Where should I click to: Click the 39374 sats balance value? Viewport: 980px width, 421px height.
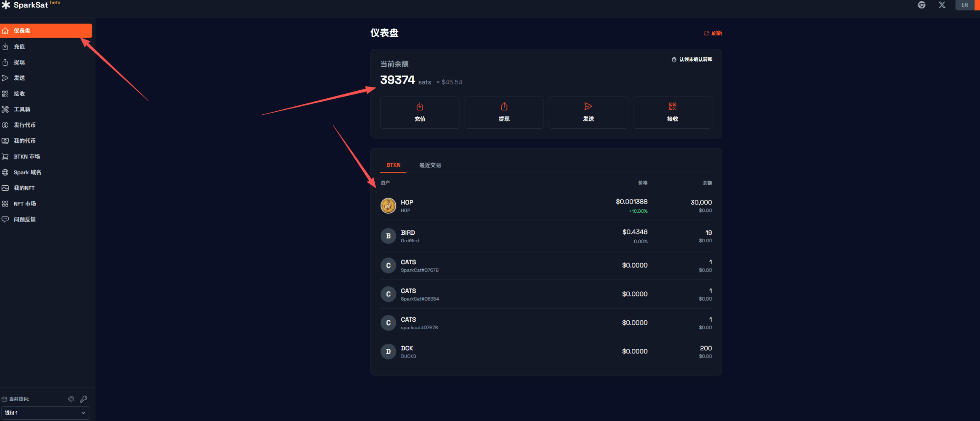[398, 80]
